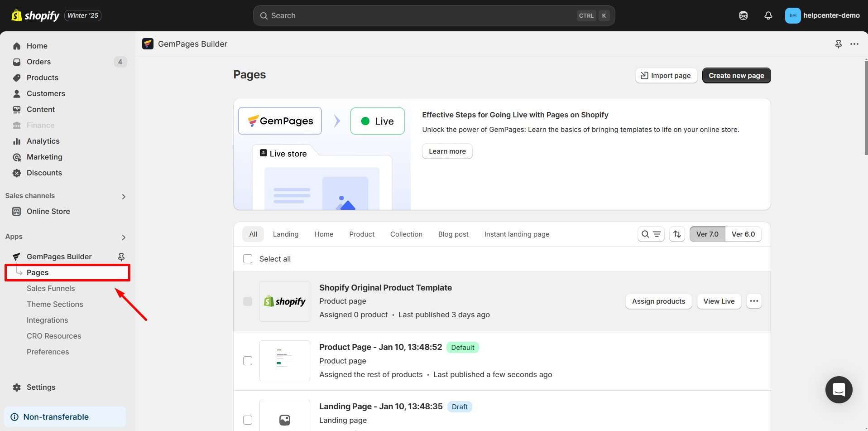Click the sort pages arrows icon

677,234
